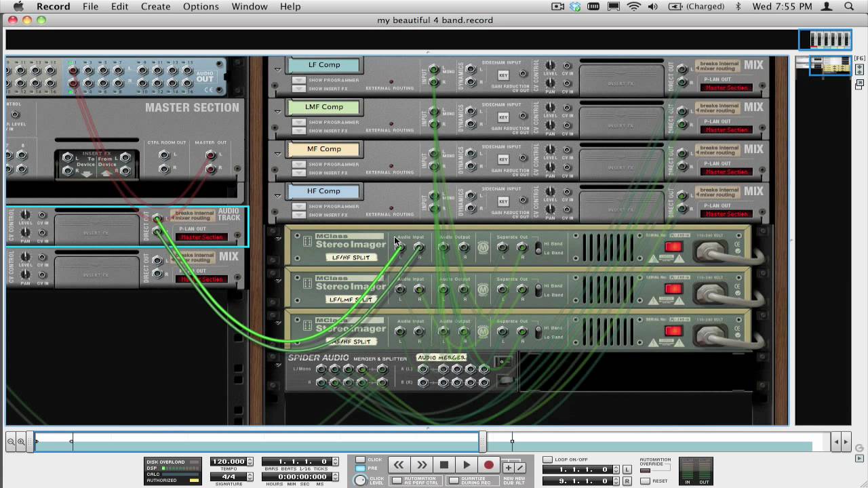Collapse the LMF Comp device
Screen dimensions: 868x488
tap(277, 111)
